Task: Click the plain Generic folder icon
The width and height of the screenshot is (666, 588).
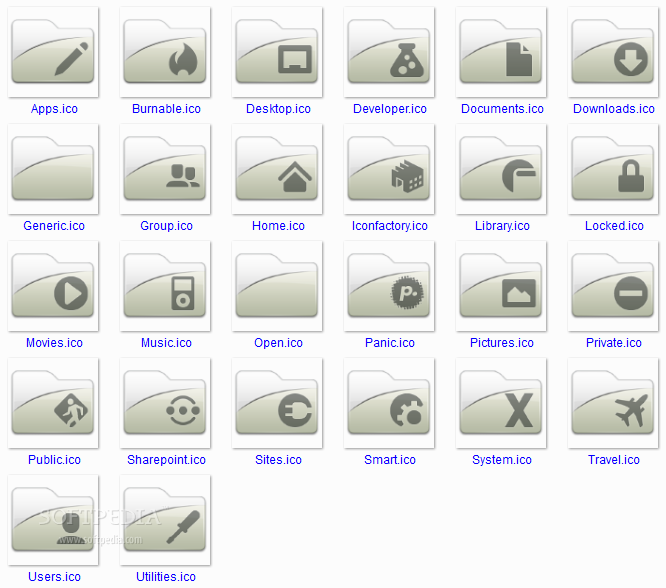Action: click(53, 169)
